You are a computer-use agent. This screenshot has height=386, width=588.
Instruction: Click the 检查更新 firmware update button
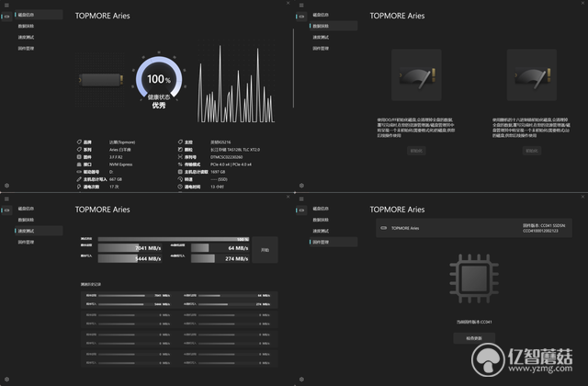474,338
